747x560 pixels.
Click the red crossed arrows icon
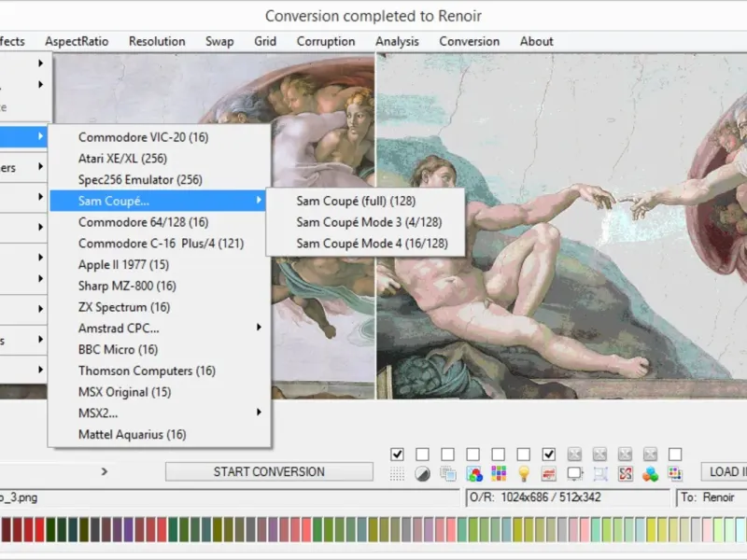[x=626, y=474]
